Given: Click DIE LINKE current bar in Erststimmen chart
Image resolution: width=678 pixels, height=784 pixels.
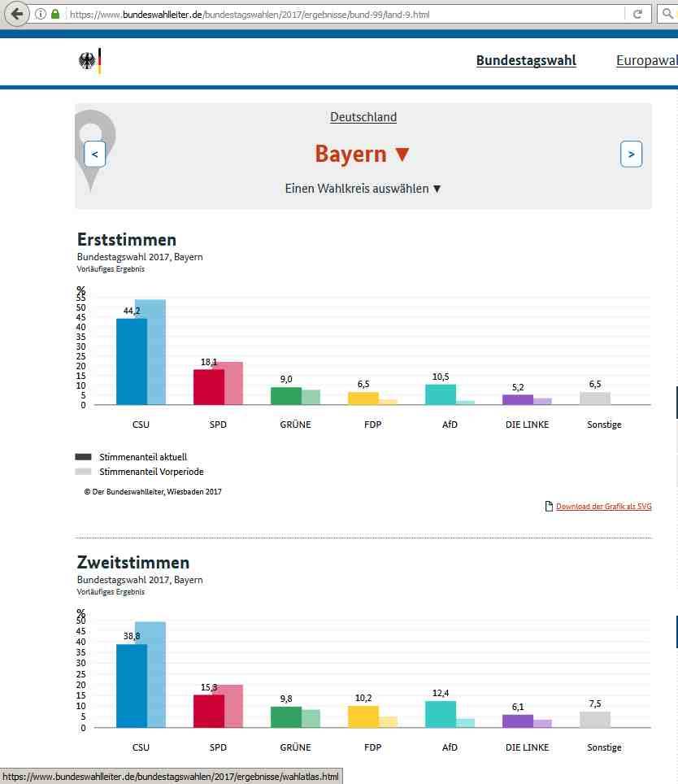Looking at the screenshot, I should 518,399.
